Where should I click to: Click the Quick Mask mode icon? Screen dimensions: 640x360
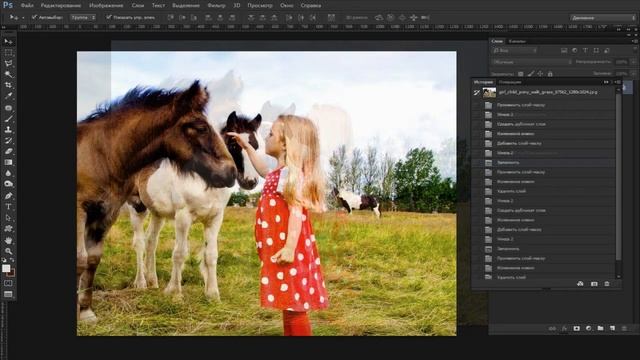point(8,283)
